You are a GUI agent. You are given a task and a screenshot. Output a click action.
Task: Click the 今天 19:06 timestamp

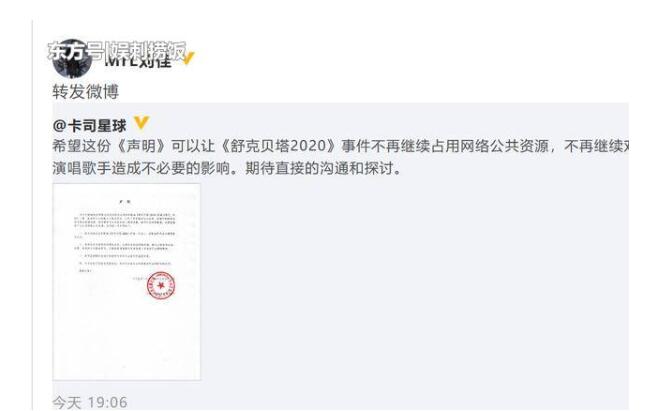tap(90, 402)
